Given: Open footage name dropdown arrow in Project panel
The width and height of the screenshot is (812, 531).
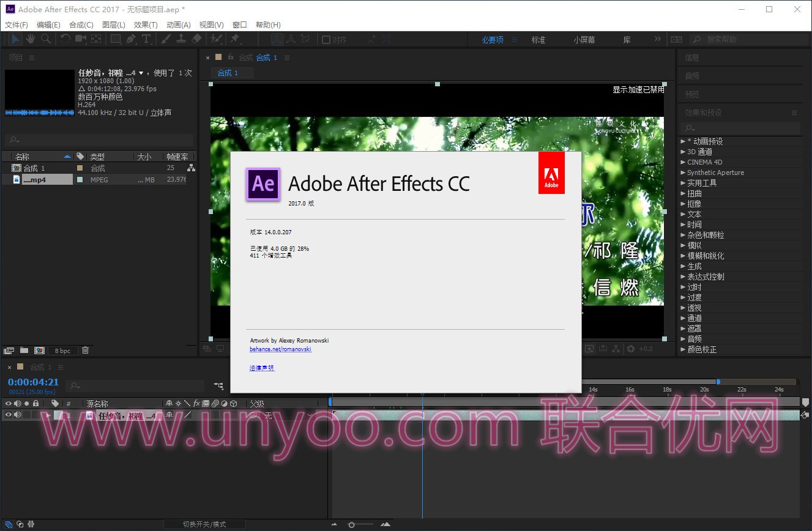Looking at the screenshot, I should pos(141,73).
